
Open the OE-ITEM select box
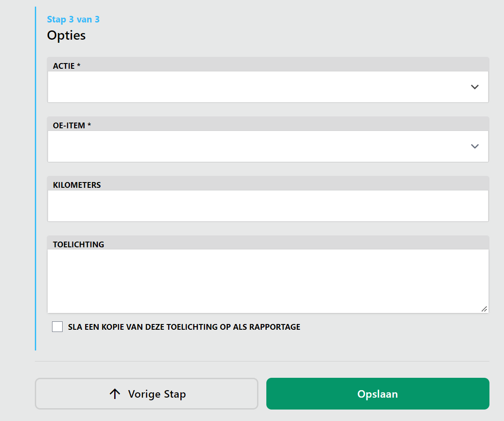pos(260,146)
